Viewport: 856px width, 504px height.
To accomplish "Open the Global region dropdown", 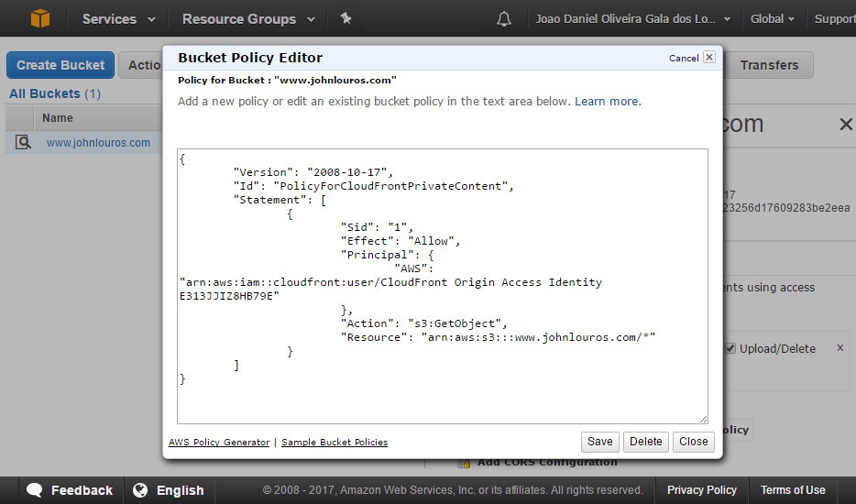I will click(773, 19).
